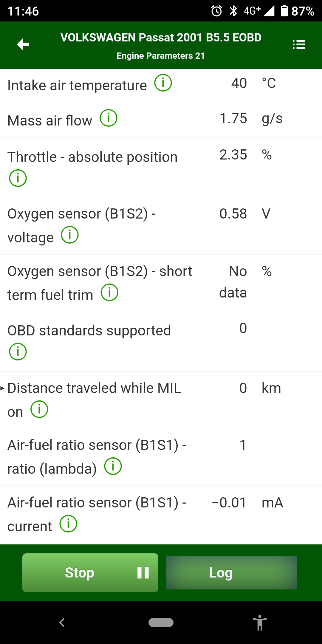The height and width of the screenshot is (644, 322).
Task: Tap the VOLKSWAGEN Passat 2001 title
Action: coord(161,38)
